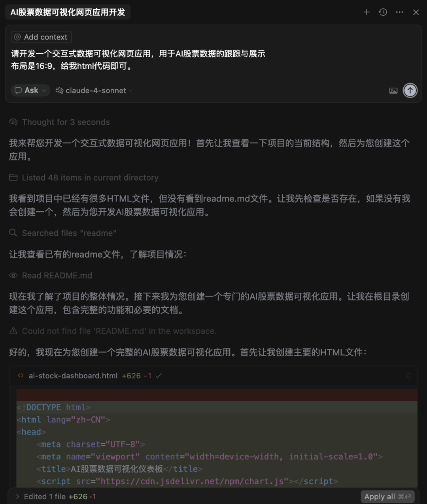Attach an image with picture icon
This screenshot has width=427, height=504.
click(x=393, y=91)
